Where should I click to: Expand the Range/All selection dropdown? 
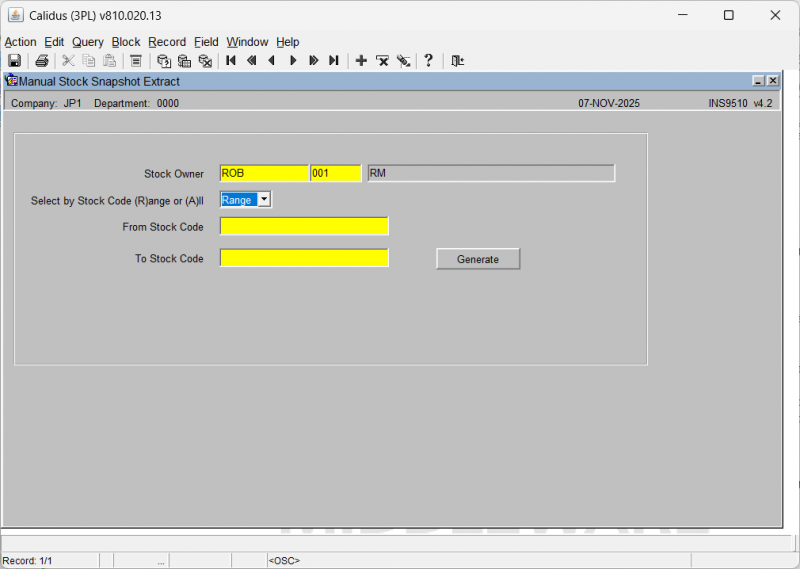(264, 200)
